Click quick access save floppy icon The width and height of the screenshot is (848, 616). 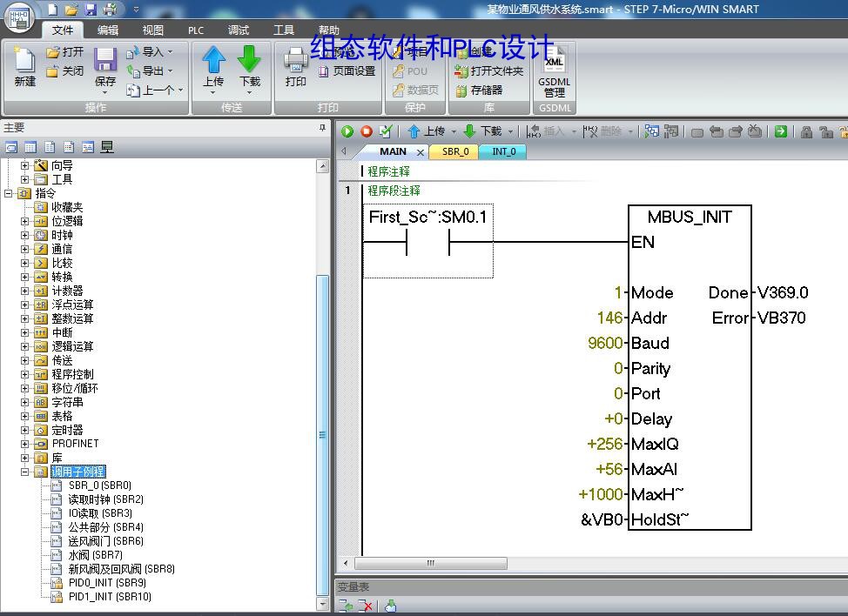coord(90,10)
